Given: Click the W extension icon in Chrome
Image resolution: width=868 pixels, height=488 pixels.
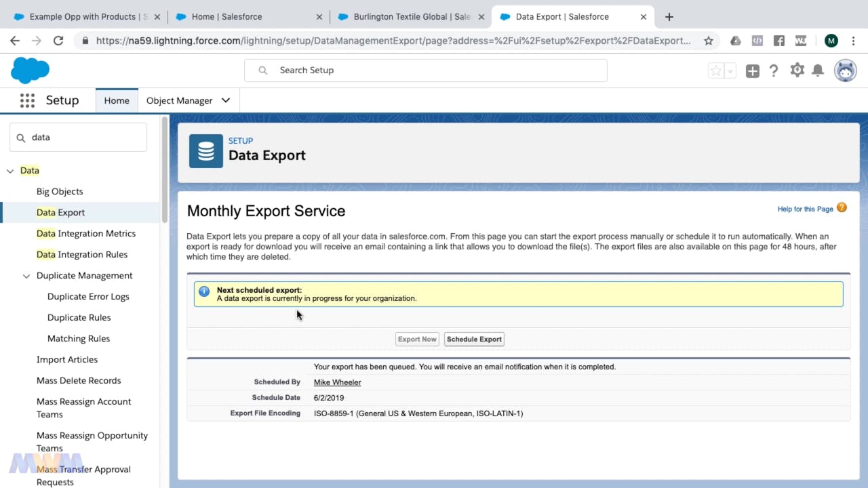Looking at the screenshot, I should (801, 41).
